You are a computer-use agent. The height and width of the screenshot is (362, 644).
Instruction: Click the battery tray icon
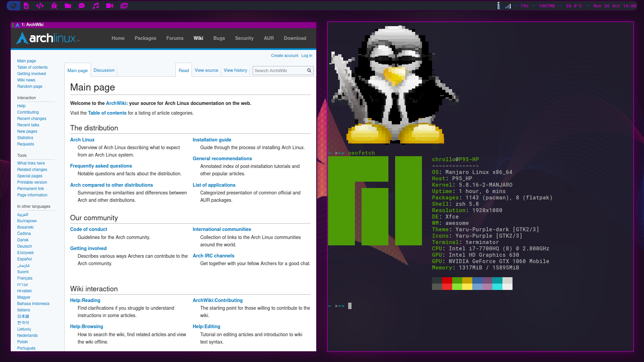498,6
